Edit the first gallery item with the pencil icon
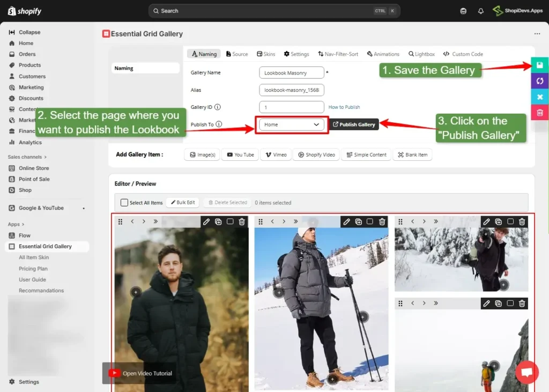 pyautogui.click(x=206, y=221)
